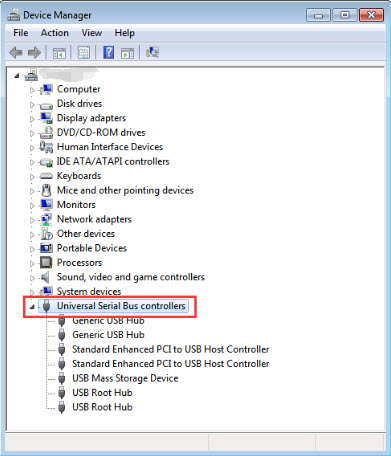
Task: Click Scan for hardware changes icon
Action: click(x=152, y=52)
